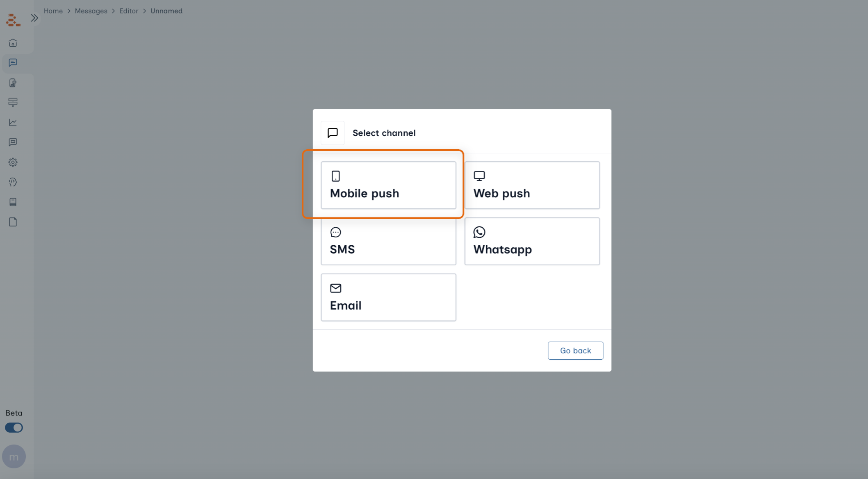Select the Whatsapp channel card

click(x=532, y=241)
